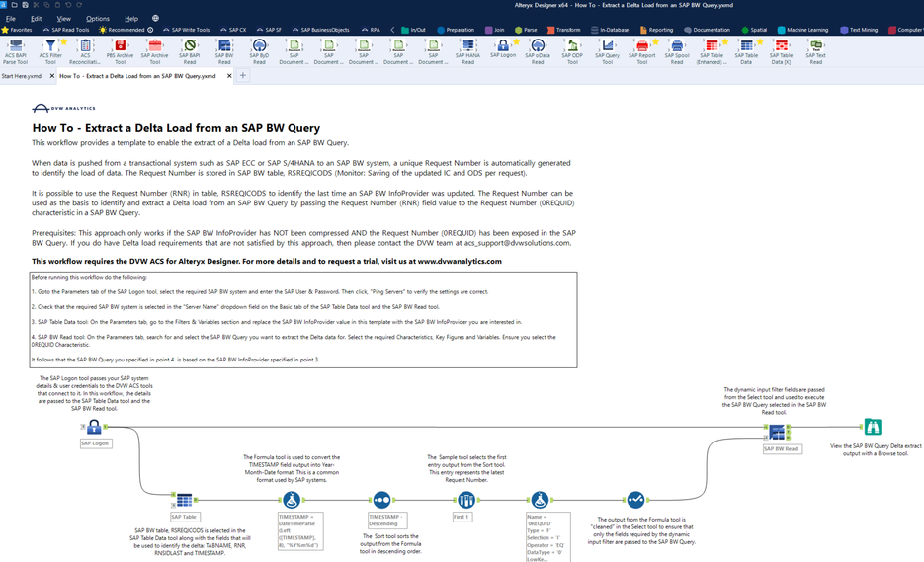The image size is (924, 562).
Task: Select the Sample node labeled First 1
Action: (466, 500)
